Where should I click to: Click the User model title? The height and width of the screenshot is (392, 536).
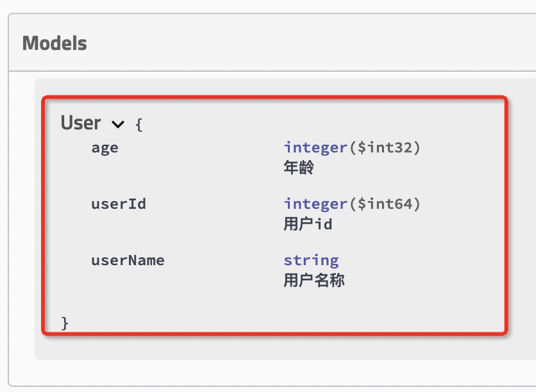(81, 123)
